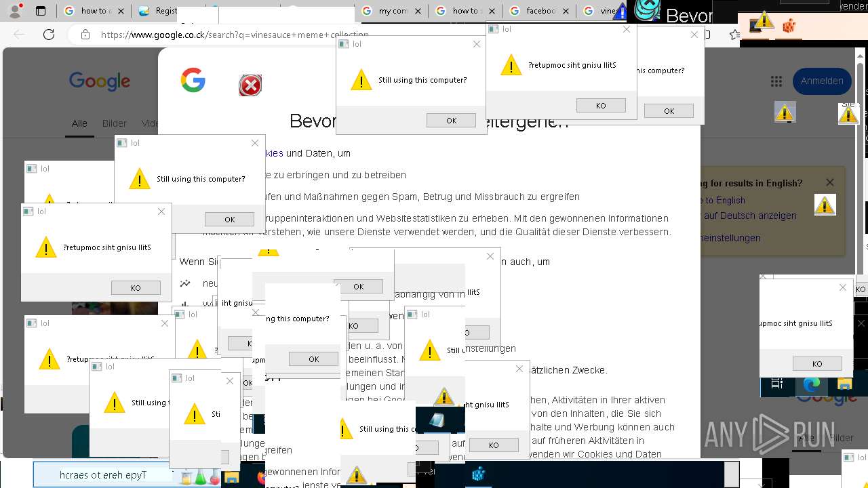View site information via the lock icon

(x=85, y=35)
